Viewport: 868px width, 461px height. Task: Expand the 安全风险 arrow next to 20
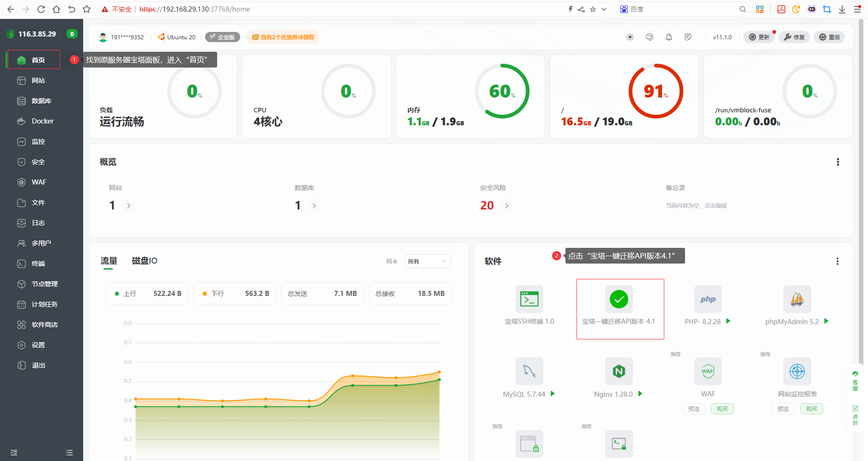click(507, 206)
